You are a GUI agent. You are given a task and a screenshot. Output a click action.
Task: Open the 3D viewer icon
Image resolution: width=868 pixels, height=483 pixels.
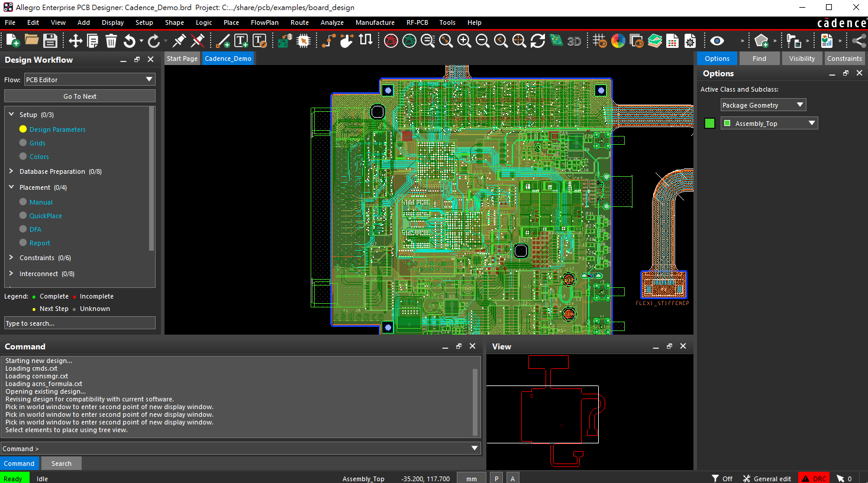click(574, 41)
